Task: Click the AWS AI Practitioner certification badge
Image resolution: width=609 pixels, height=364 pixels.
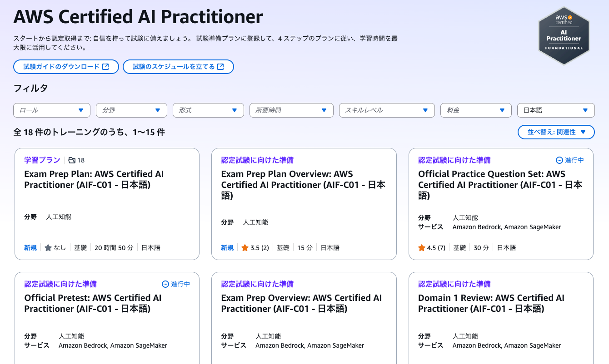Action: tap(564, 35)
